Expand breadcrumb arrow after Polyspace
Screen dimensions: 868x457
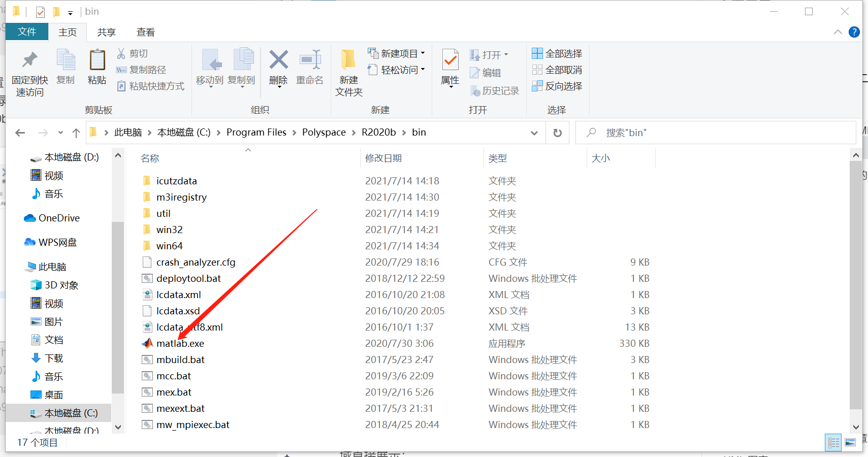coord(354,133)
